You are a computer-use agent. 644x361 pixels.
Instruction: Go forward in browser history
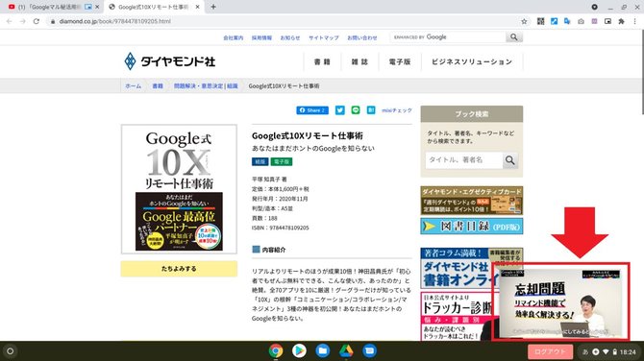23,21
